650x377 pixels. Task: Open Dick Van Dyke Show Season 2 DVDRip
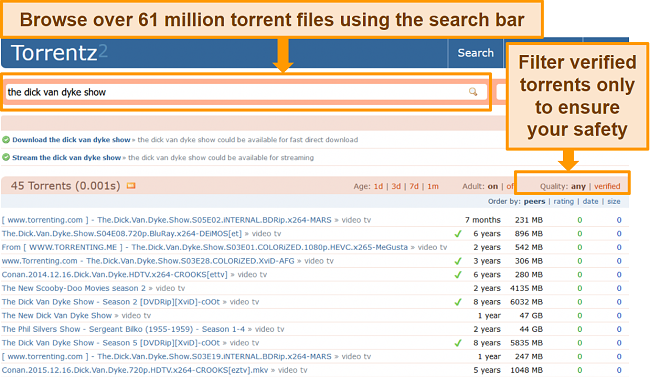click(111, 302)
